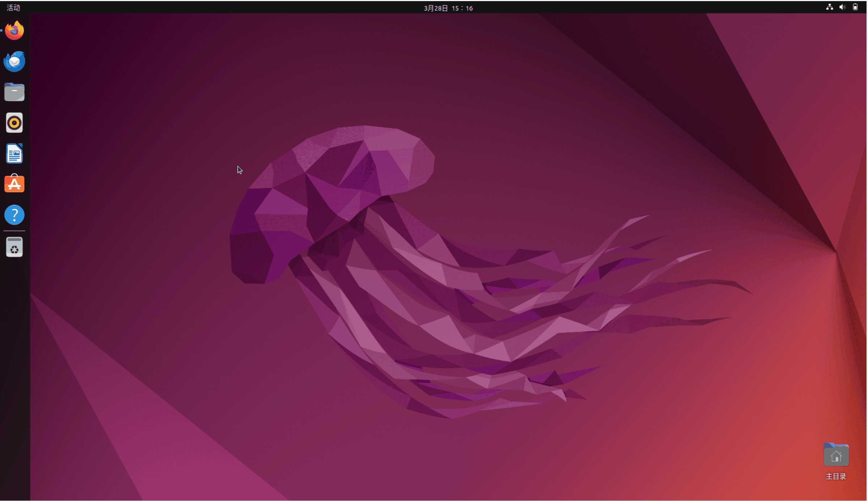Click the network status icon

[830, 7]
